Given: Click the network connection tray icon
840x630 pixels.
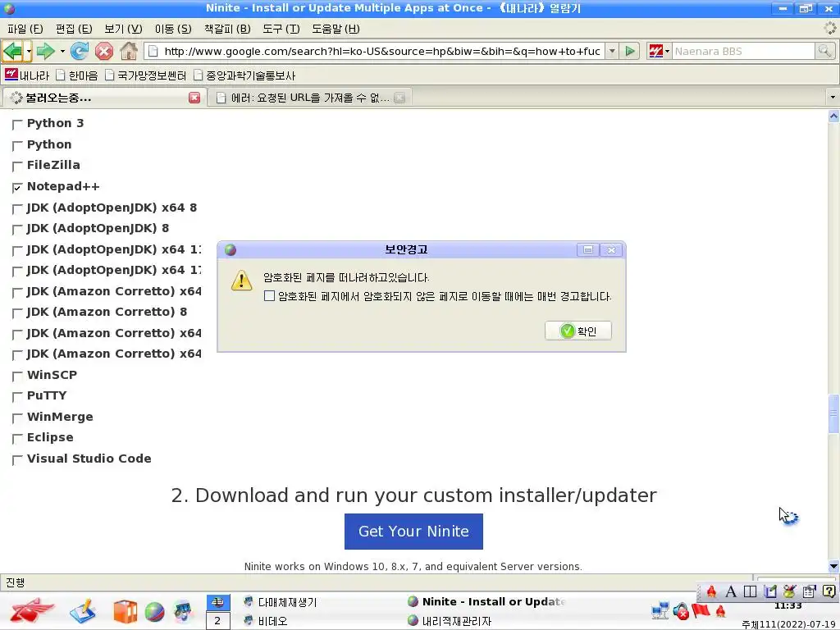Looking at the screenshot, I should 660,610.
